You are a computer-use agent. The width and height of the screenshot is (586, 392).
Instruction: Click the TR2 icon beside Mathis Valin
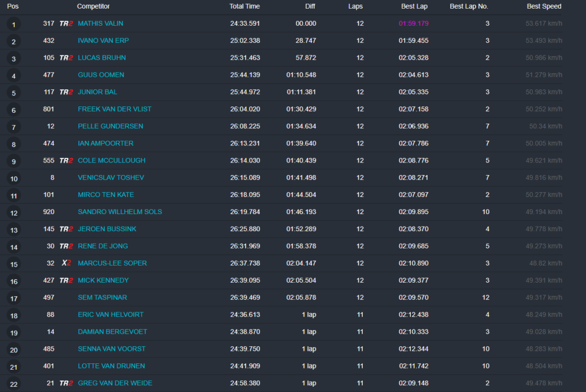coord(66,23)
